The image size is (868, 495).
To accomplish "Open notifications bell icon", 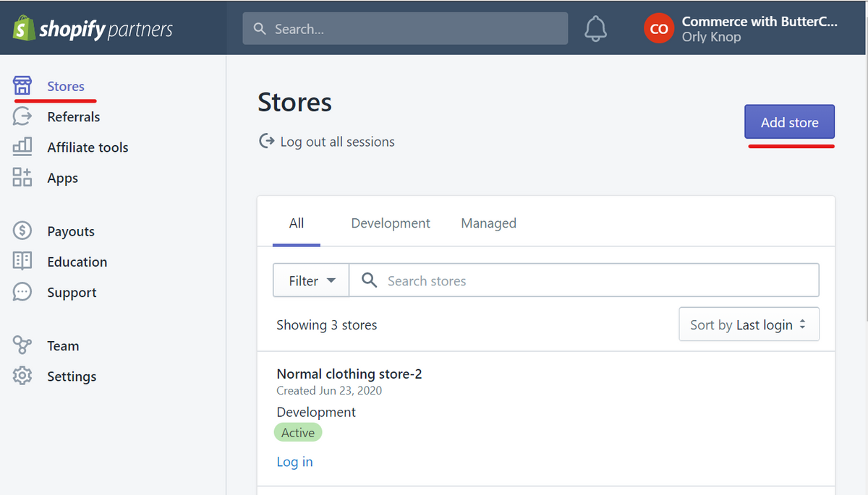I will pos(595,29).
